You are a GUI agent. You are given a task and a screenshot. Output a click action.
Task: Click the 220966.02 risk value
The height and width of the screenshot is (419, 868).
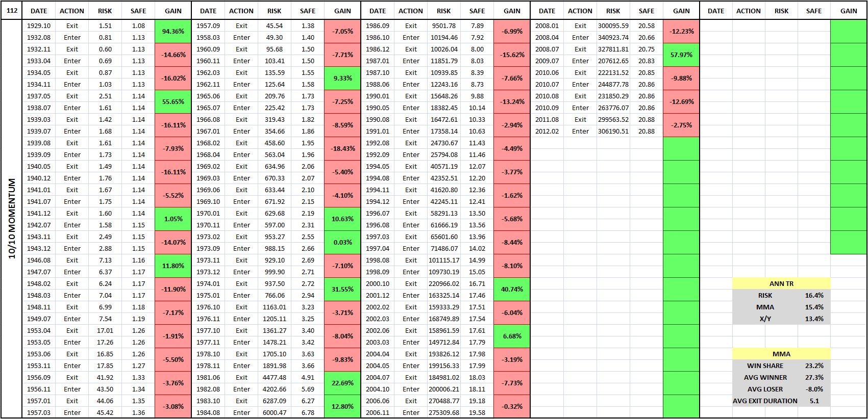click(x=444, y=284)
